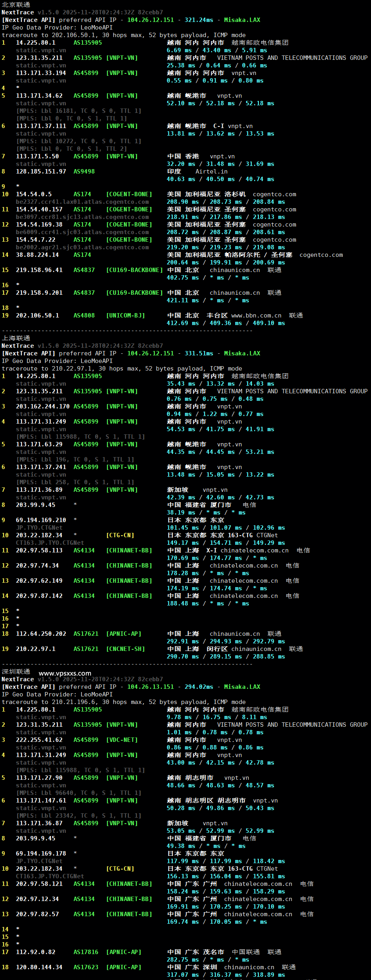Image resolution: width=371 pixels, height=980 pixels.
Task: Click the MPLS Lbl 258 line
Action: click(x=75, y=482)
